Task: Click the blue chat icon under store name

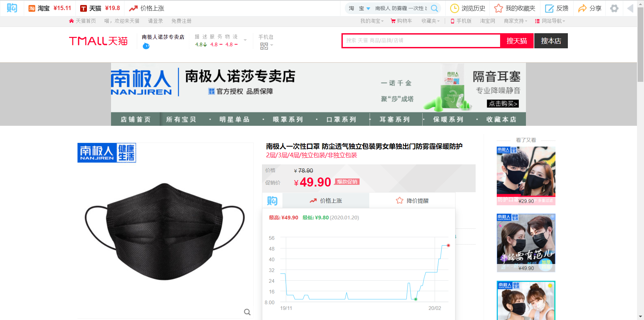Action: point(146,46)
